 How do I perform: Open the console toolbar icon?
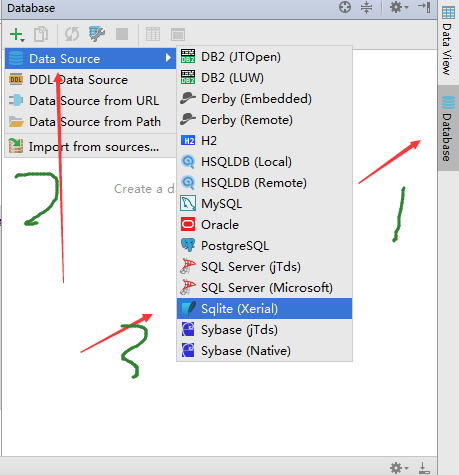178,34
